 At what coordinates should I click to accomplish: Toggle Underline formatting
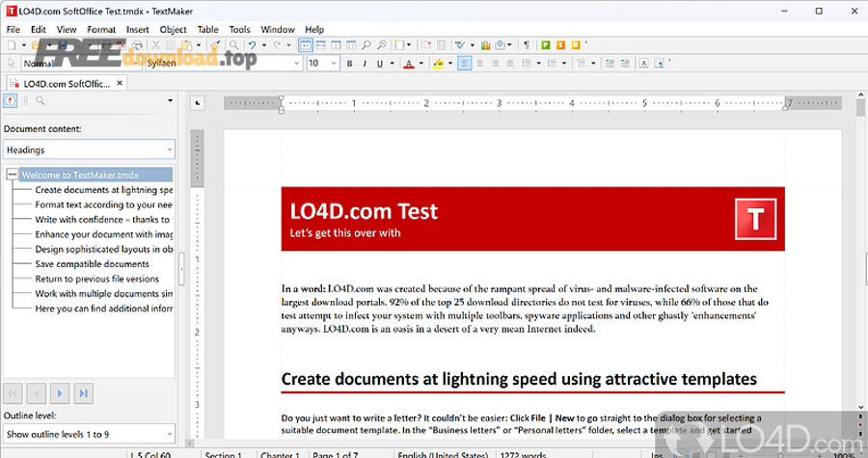380,64
